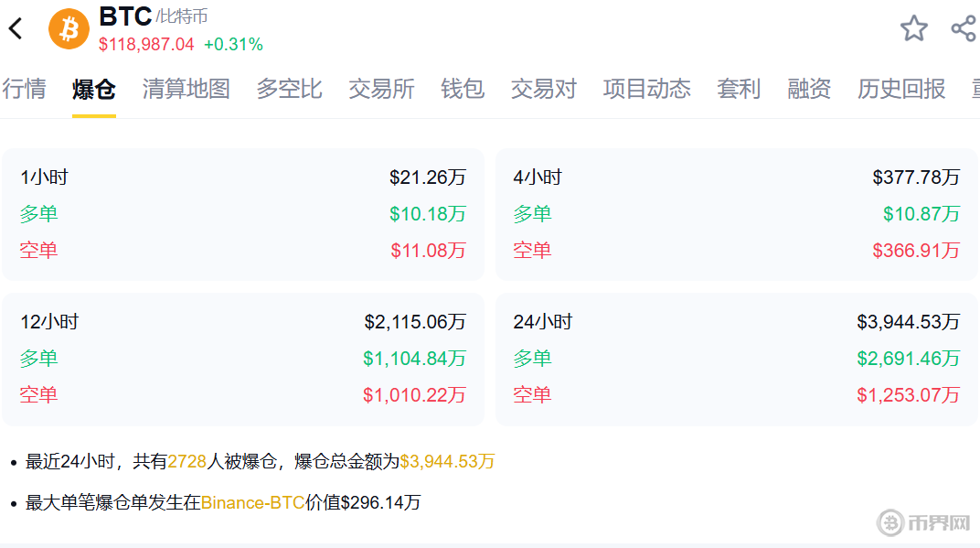The image size is (980, 548).
Task: Click the highlighted 2728 liquidation count
Action: 185,462
